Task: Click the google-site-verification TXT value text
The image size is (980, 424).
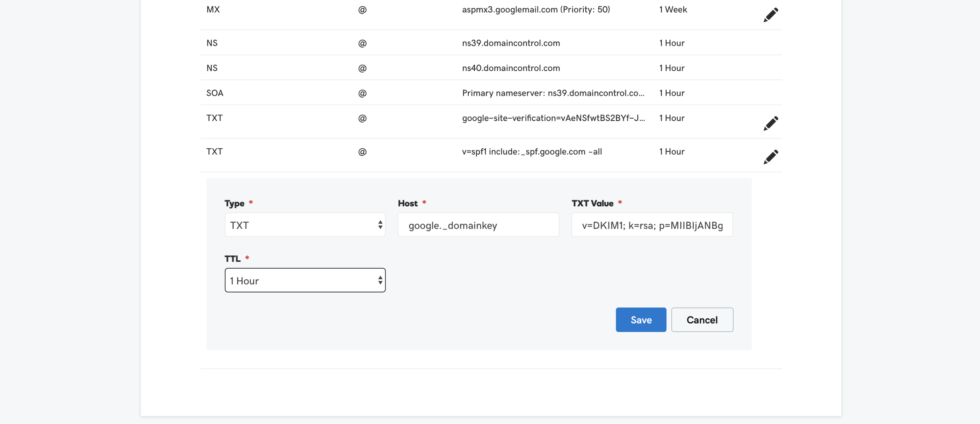Action: (x=553, y=119)
